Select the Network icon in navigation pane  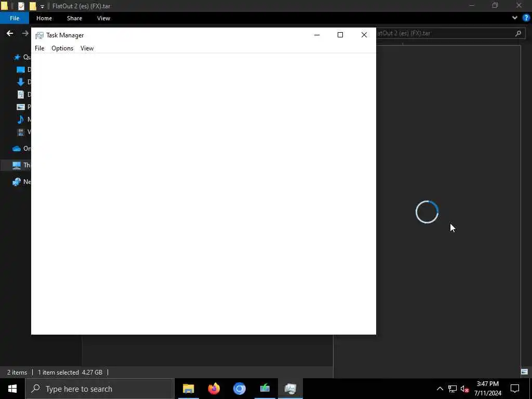point(17,182)
